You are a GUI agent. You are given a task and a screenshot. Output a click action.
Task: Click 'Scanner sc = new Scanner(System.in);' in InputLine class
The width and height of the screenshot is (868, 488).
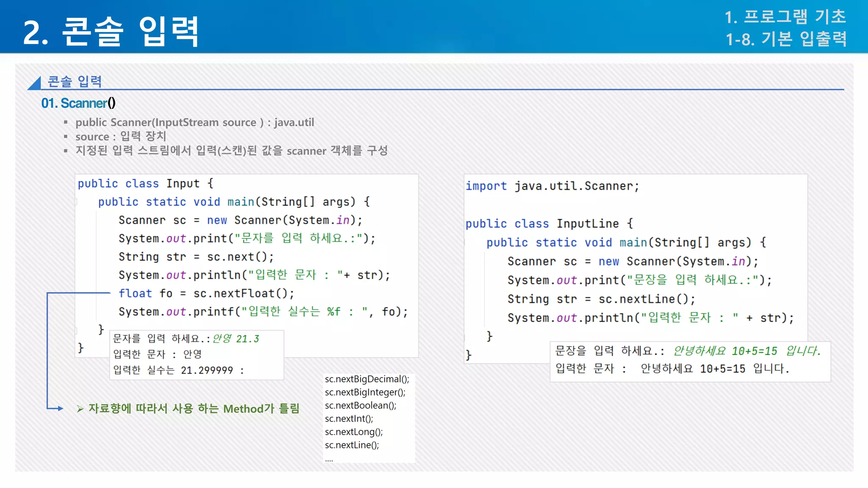pyautogui.click(x=633, y=261)
